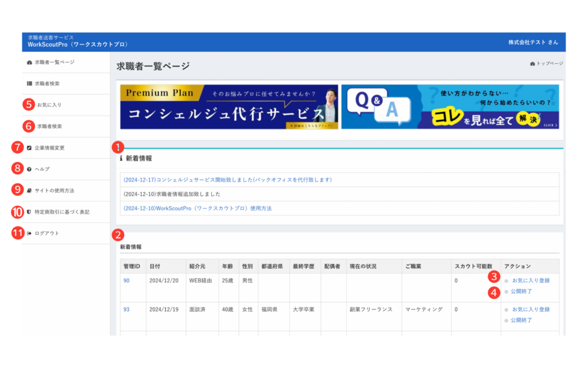This screenshot has height=368, width=588.
Task: Open the Q&A help banner
Action: pos(450,107)
